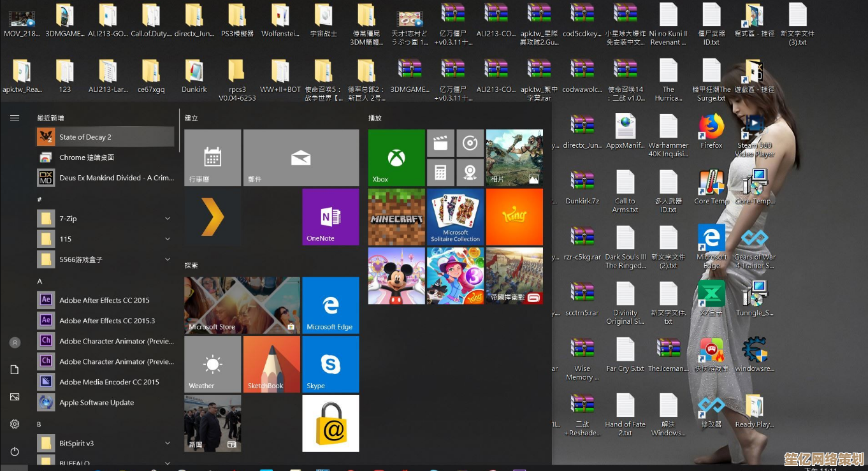
Task: Open the Xbox tile
Action: [x=396, y=157]
